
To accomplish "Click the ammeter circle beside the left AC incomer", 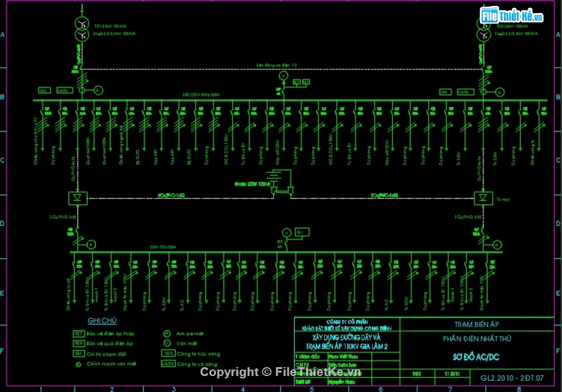I will [x=99, y=90].
